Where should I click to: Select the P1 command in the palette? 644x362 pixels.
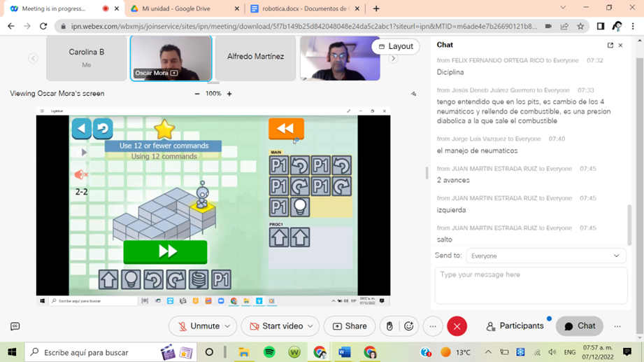pyautogui.click(x=221, y=279)
